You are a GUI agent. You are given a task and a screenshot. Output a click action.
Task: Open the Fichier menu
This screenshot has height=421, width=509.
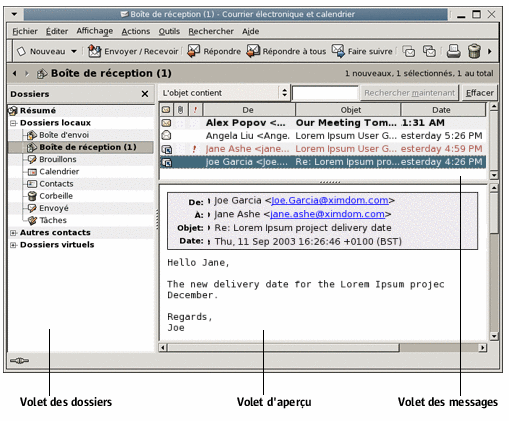click(25, 31)
